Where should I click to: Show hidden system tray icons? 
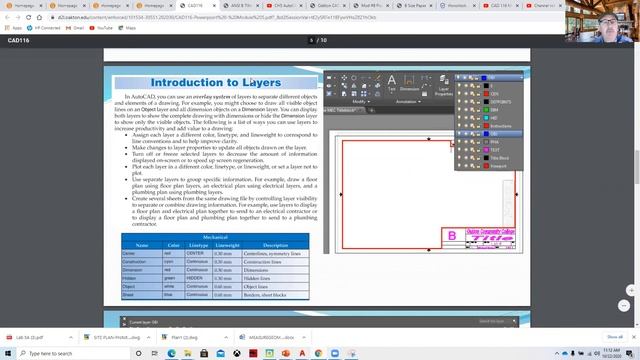[x=557, y=353]
